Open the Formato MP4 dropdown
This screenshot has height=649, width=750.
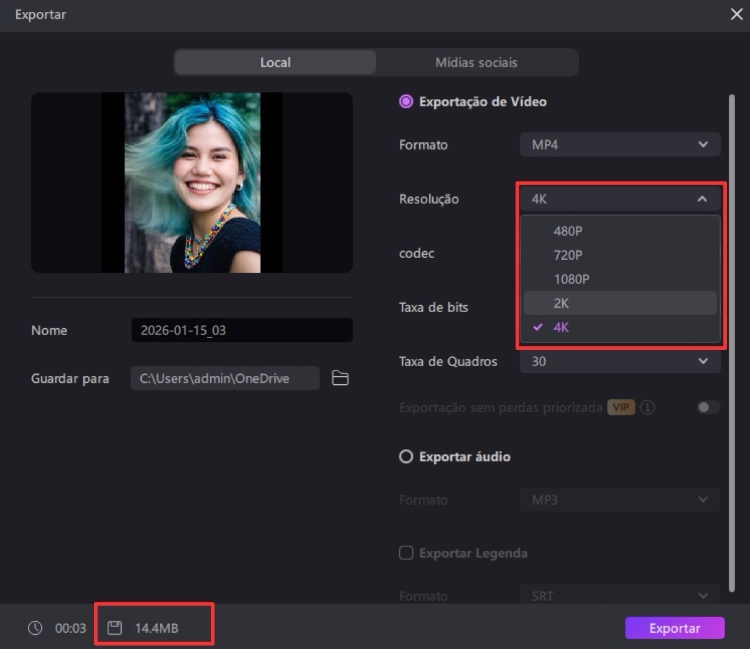(x=620, y=144)
